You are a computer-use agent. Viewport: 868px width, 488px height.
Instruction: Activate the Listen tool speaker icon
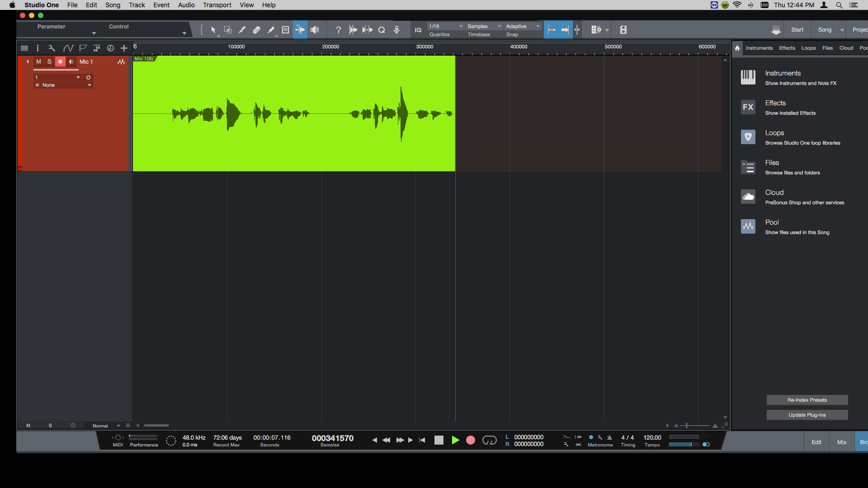tap(315, 30)
